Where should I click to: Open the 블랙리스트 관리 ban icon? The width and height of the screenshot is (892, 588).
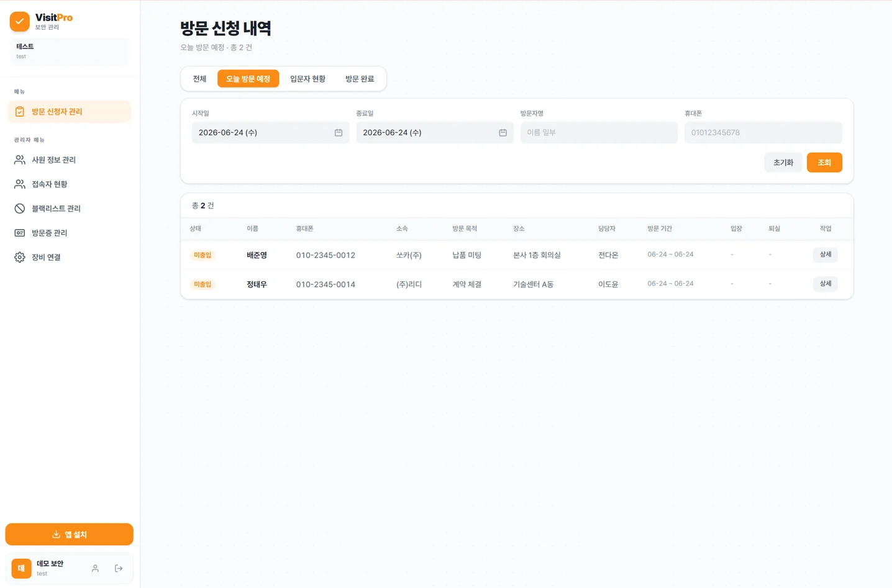click(x=20, y=209)
